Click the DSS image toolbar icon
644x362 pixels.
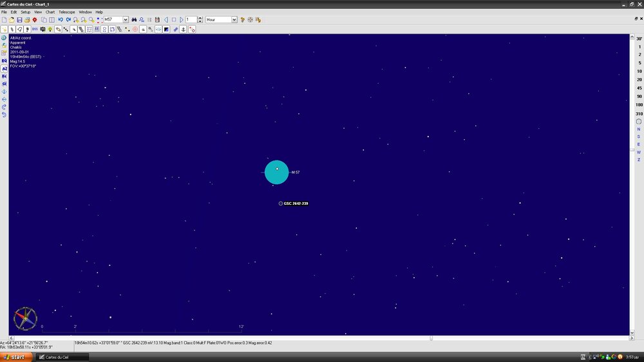click(x=35, y=29)
